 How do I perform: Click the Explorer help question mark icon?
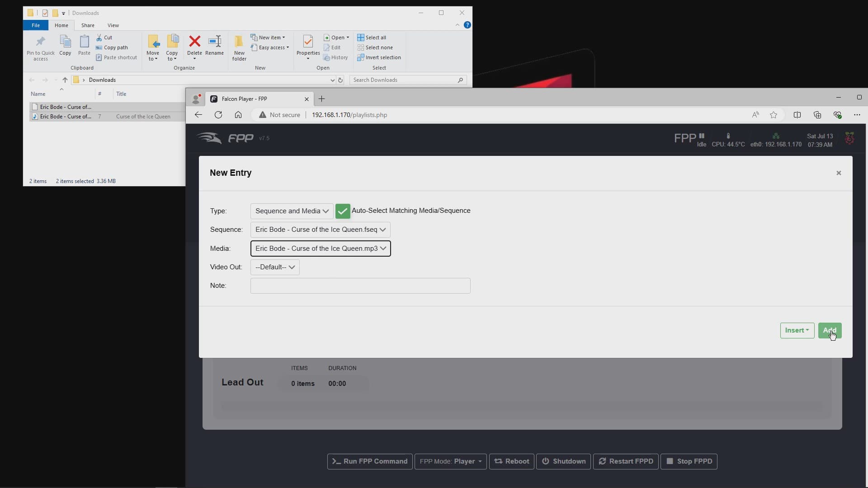coord(467,25)
